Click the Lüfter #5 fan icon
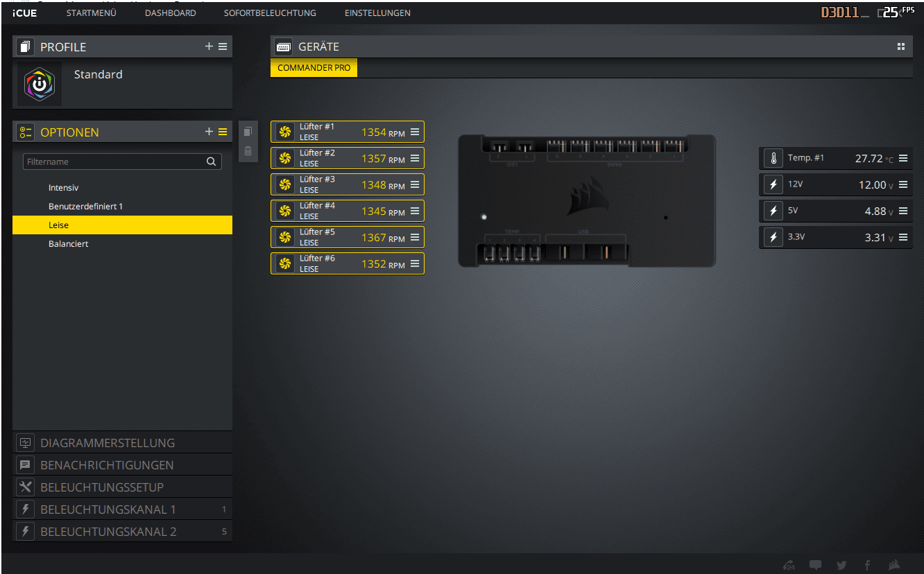 coord(284,237)
